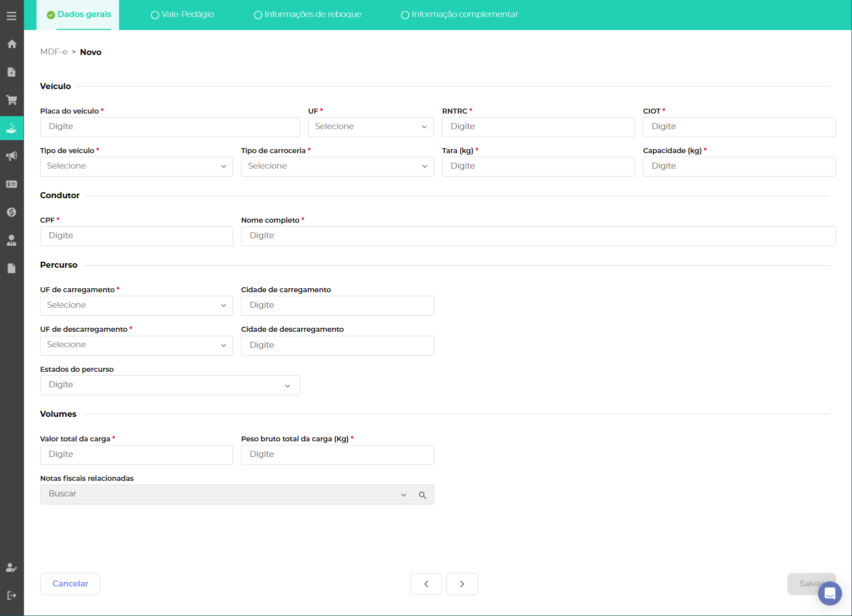This screenshot has width=852, height=616.
Task: Go to next step arrow button
Action: 462,583
